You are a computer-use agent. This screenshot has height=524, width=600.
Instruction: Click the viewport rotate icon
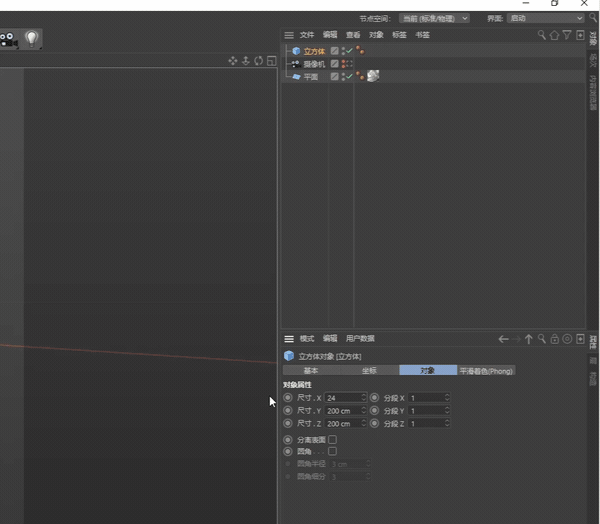pyautogui.click(x=259, y=61)
